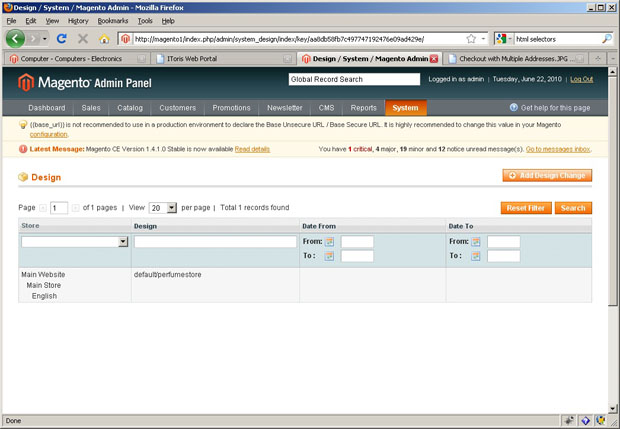This screenshot has width=620, height=429.
Task: Open calendar for Date From 'To' field
Action: [x=329, y=256]
